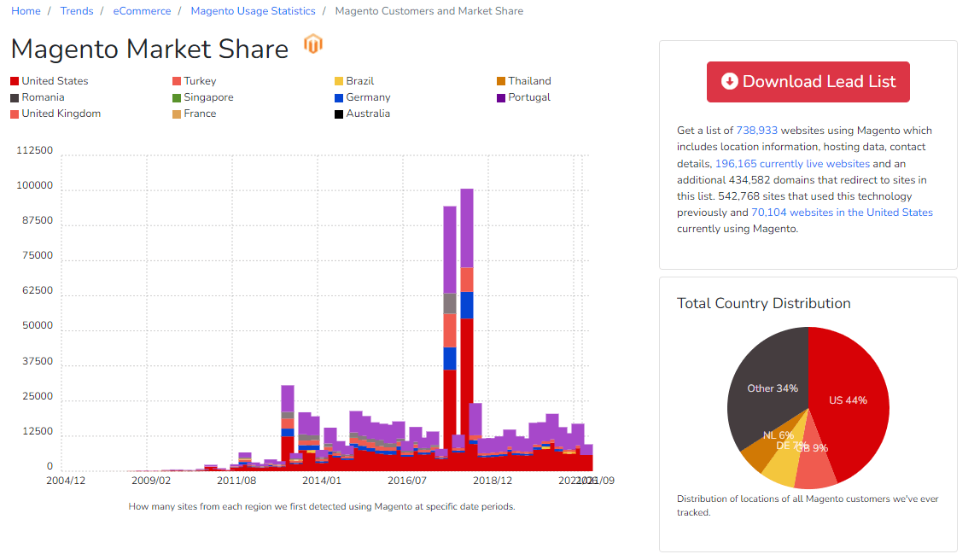Click the United States red legend swatch

pos(15,81)
